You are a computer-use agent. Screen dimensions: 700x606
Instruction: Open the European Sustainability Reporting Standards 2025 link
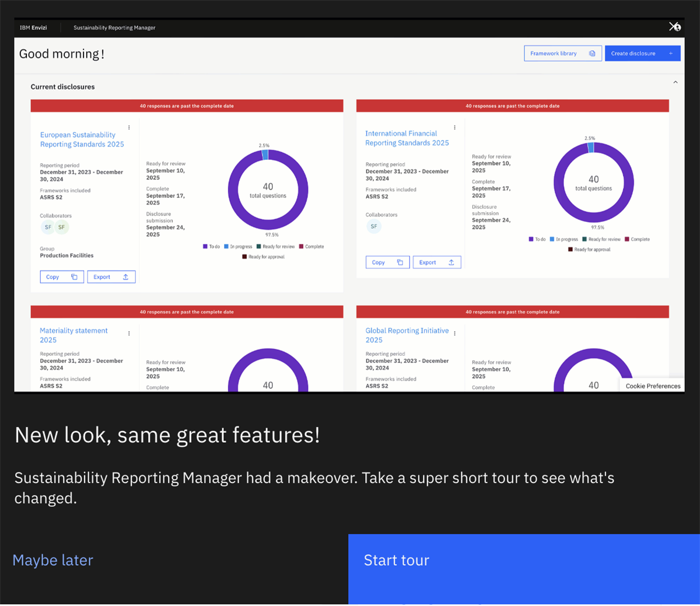(x=82, y=139)
